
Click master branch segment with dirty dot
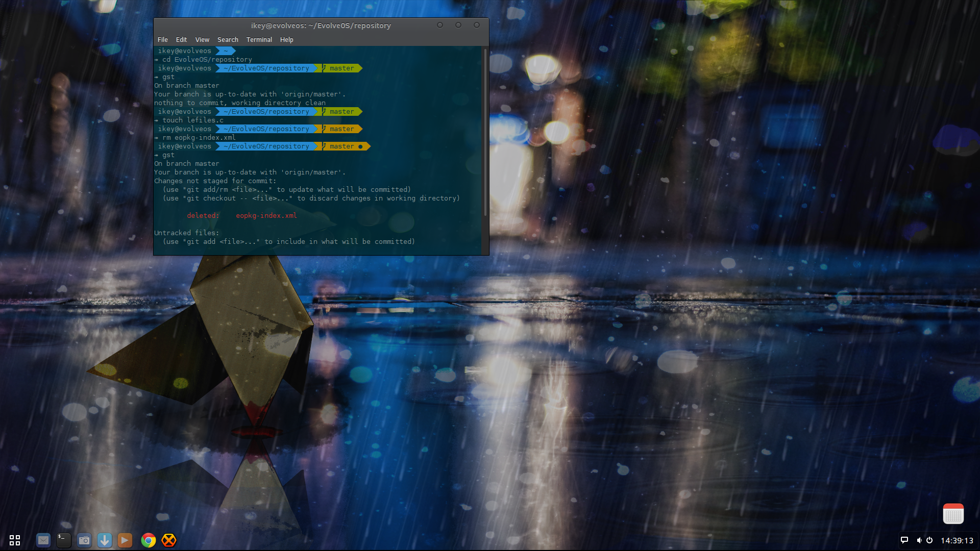click(x=343, y=146)
